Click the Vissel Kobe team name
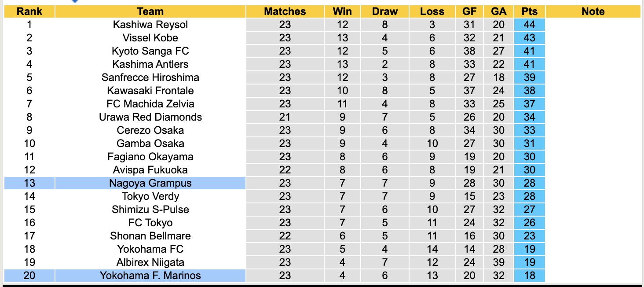 coord(150,38)
